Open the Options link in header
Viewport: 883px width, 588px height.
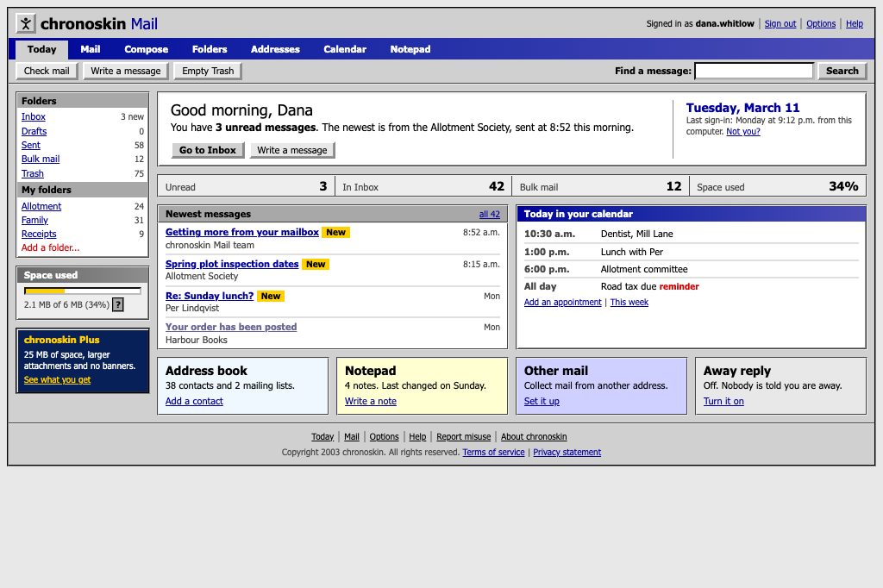pos(821,23)
